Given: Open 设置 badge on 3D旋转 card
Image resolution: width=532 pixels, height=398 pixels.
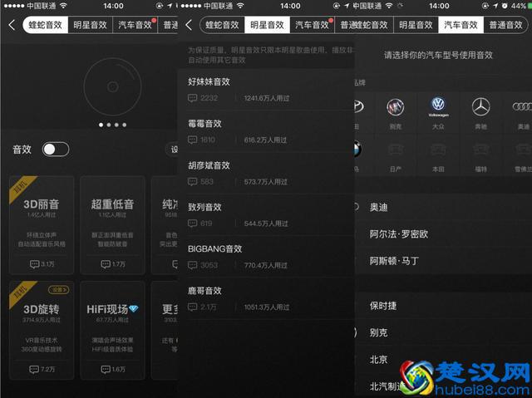Looking at the screenshot, I should (x=59, y=289).
